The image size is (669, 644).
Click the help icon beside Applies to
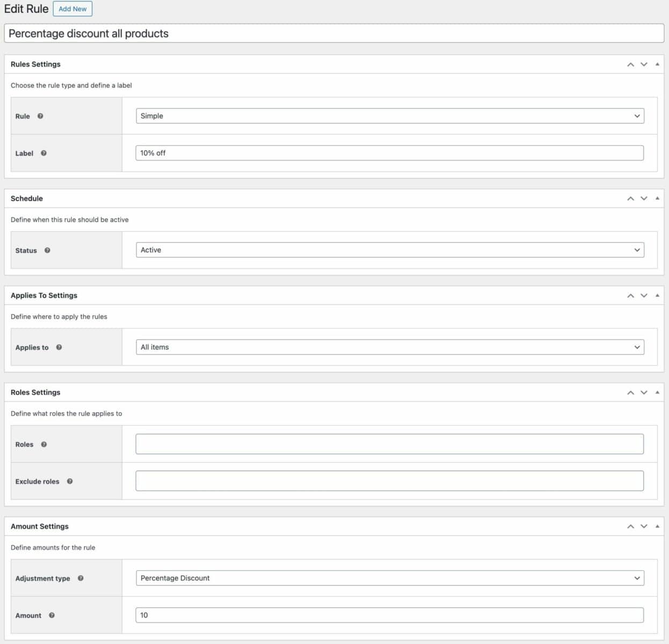pos(59,347)
